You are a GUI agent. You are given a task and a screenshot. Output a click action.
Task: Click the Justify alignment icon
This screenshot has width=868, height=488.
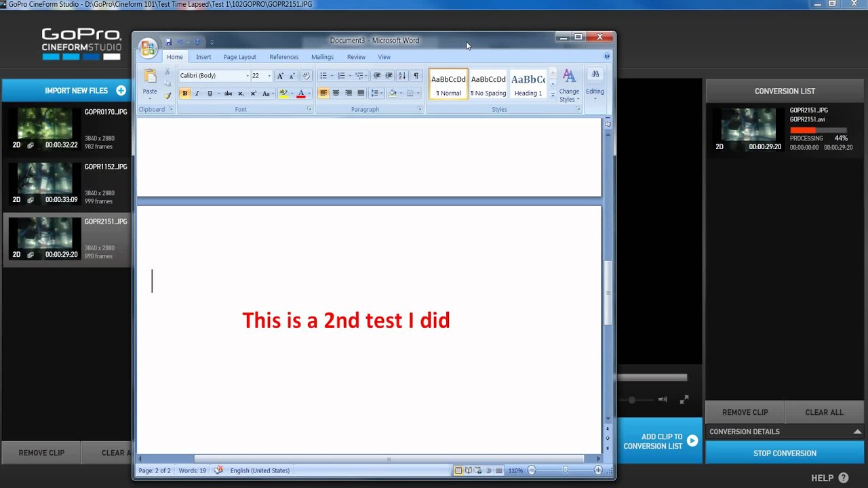pyautogui.click(x=361, y=94)
